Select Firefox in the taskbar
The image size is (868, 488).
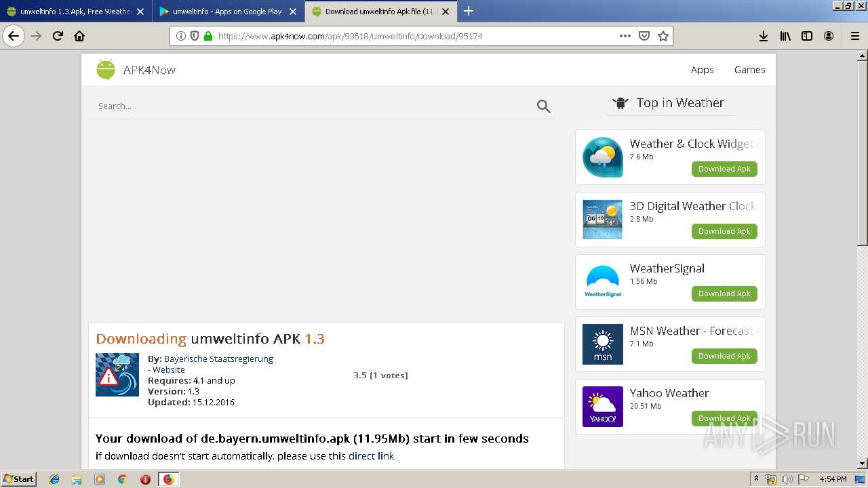click(x=168, y=479)
